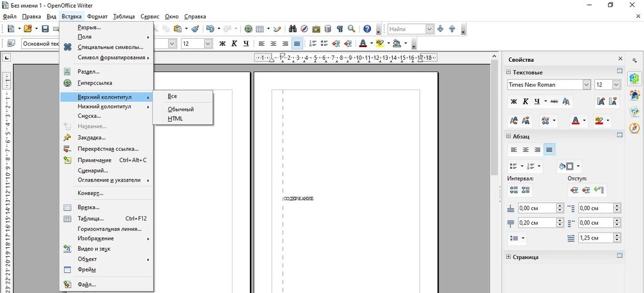644x293 pixels.
Task: Click Increase Font Size icon in sidebar
Action: (601, 101)
